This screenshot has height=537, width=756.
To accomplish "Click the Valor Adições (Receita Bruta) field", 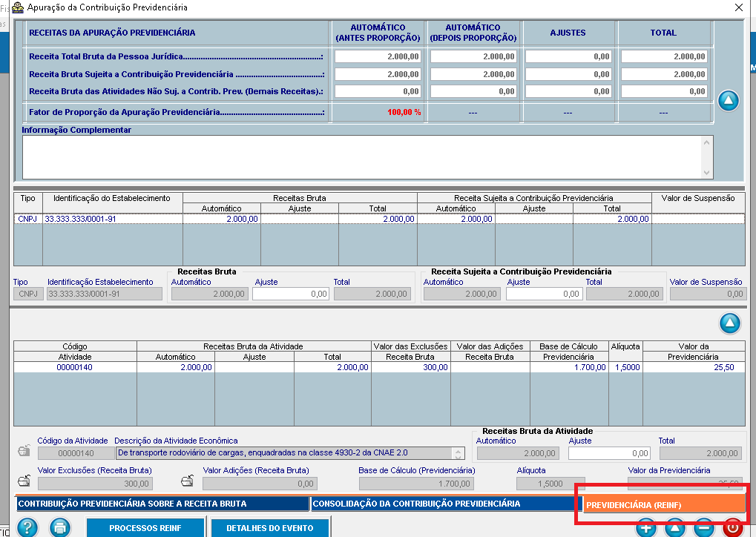I will 260,483.
